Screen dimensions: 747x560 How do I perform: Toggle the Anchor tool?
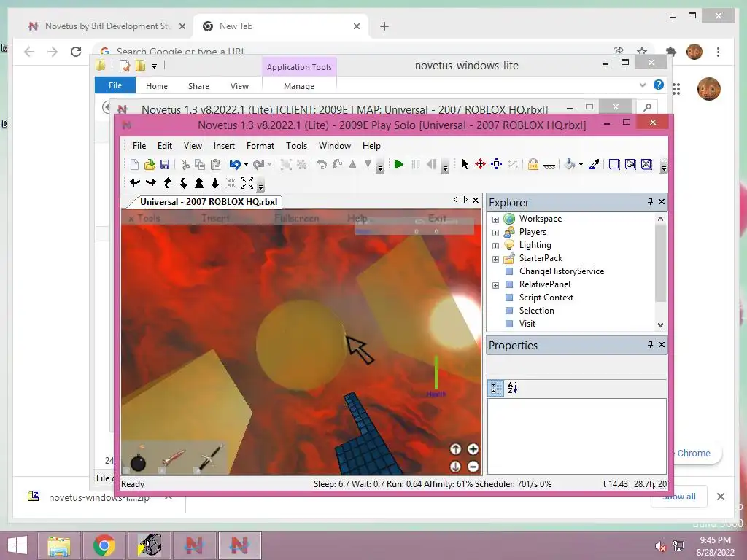pos(549,166)
